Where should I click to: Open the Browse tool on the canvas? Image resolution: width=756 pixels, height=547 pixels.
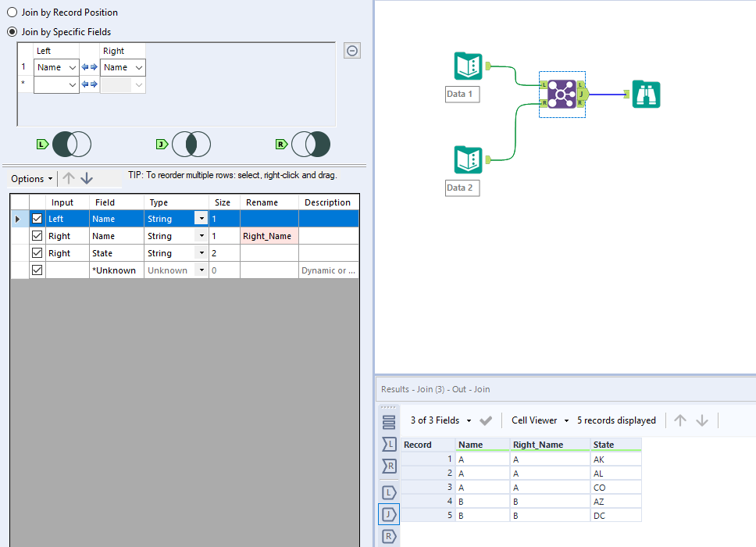[646, 92]
